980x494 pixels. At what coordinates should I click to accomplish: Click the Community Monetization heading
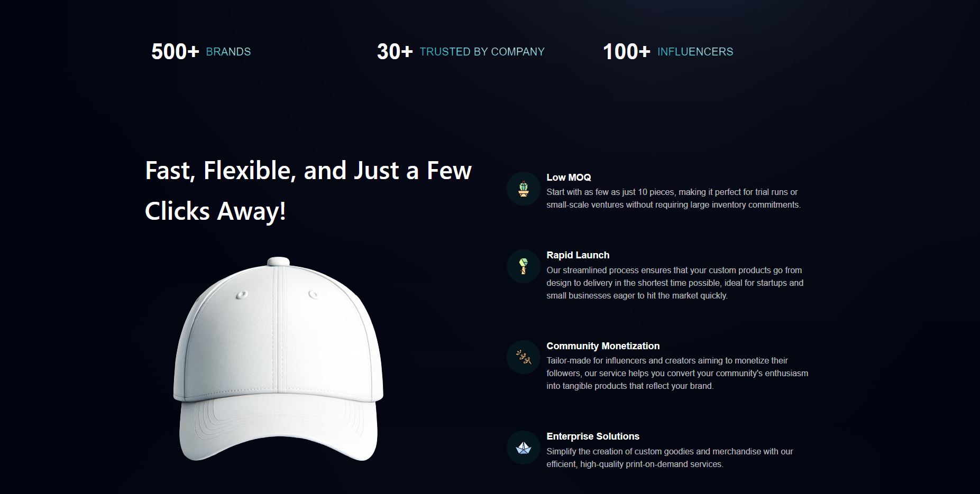tap(603, 346)
